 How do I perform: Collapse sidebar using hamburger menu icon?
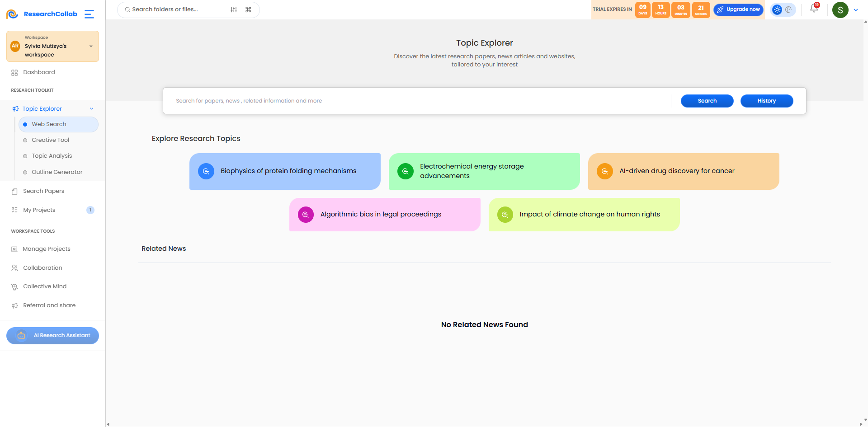(x=90, y=14)
